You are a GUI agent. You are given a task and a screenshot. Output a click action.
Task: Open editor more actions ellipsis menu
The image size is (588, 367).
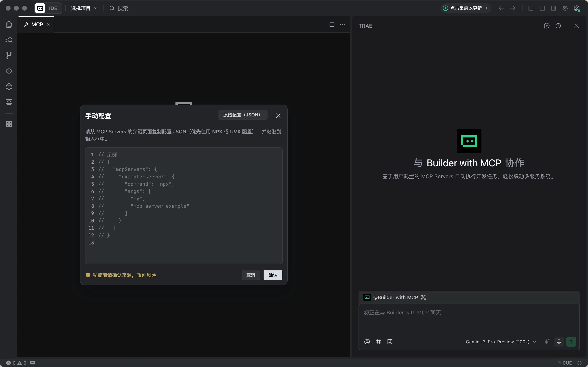click(x=342, y=24)
